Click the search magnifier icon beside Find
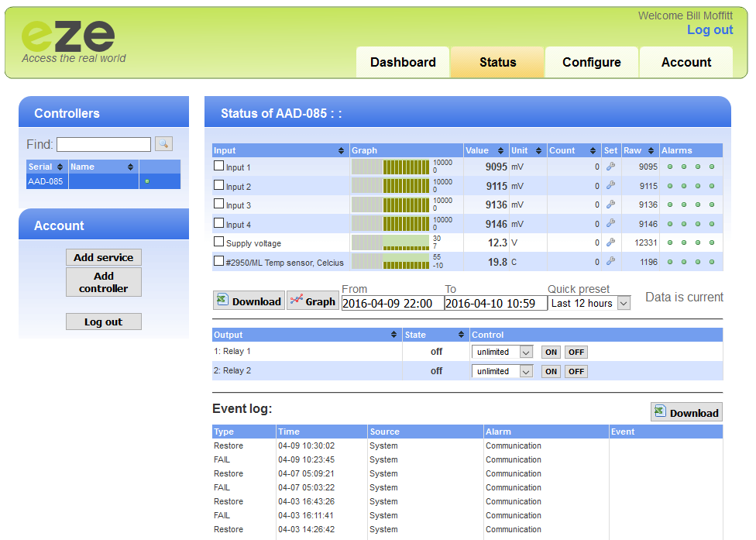Viewport: 756px width, 540px height. [163, 144]
